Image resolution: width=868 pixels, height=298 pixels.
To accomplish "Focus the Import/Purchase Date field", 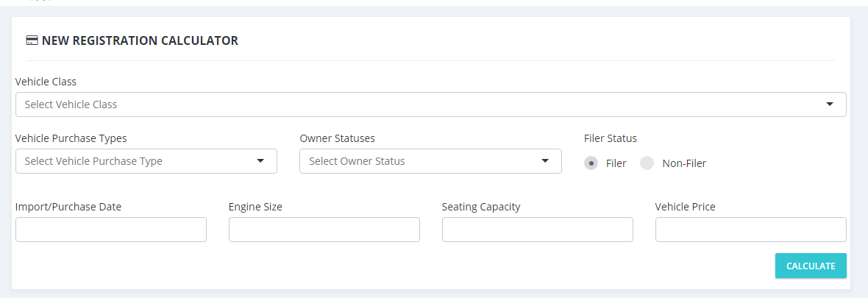I will (111, 230).
